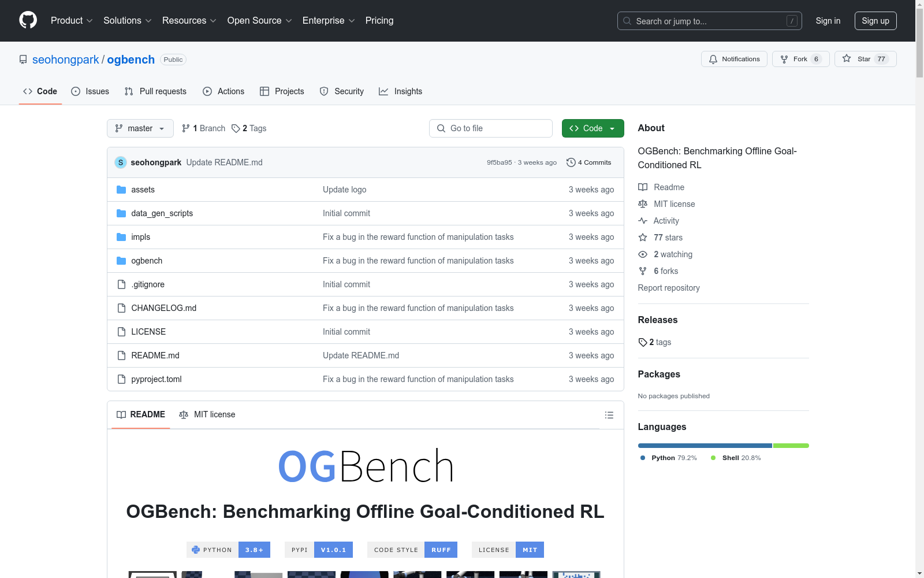Click the Sign up button
This screenshot has width=924, height=578.
875,21
